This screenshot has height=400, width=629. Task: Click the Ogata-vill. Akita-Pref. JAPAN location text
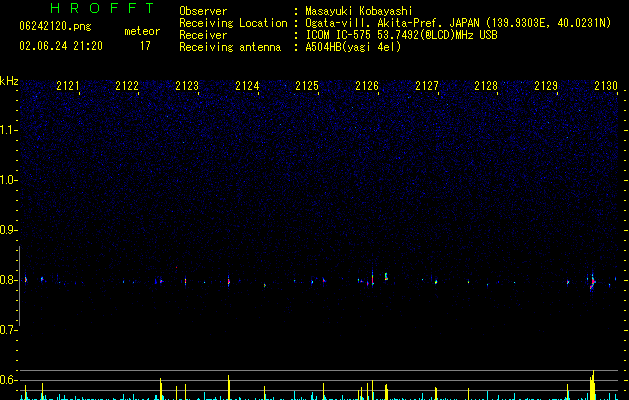point(458,23)
